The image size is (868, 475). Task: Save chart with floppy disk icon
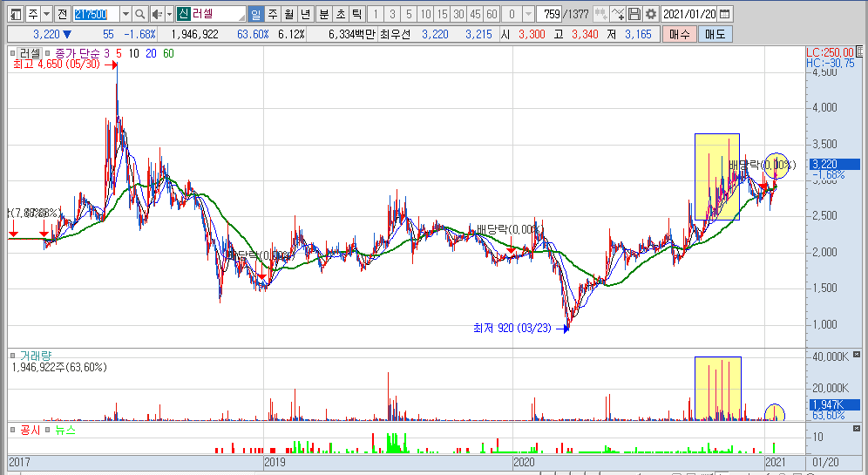(x=634, y=15)
